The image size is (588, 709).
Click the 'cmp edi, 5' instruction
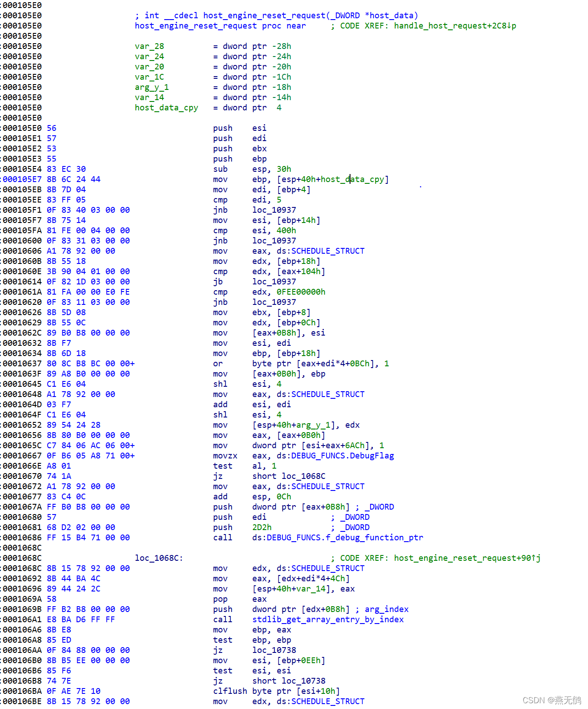(x=247, y=200)
